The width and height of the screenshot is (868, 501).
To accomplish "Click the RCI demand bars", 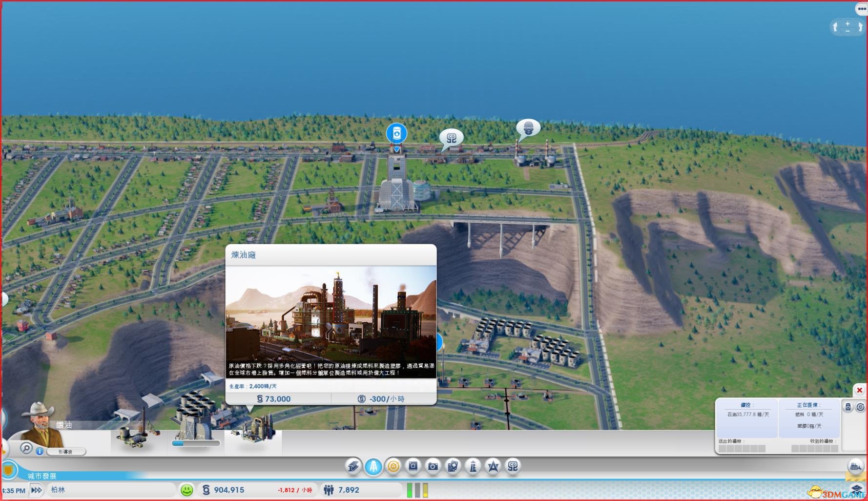I will tap(417, 490).
